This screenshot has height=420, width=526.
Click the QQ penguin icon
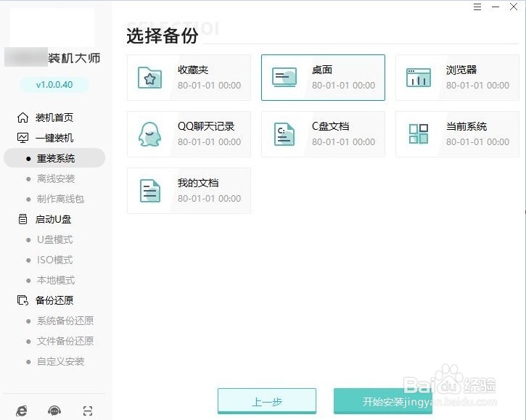click(149, 134)
